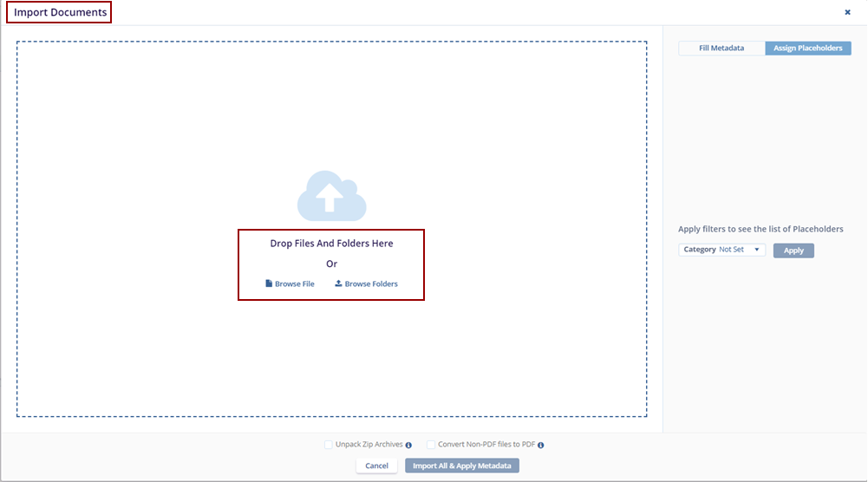Click the upload icon beside Browse Folders

point(338,284)
